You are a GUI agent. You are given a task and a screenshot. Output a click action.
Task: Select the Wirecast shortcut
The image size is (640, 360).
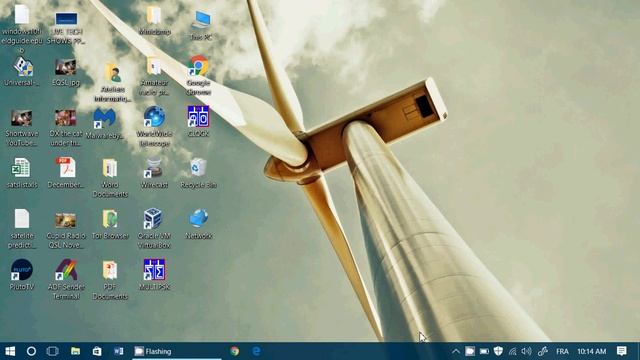pos(154,173)
